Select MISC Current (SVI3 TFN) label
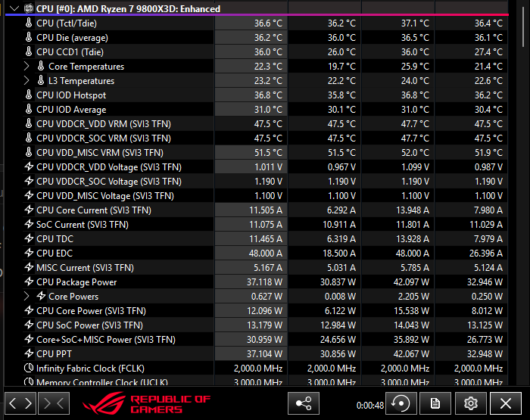530x420 pixels. point(85,268)
